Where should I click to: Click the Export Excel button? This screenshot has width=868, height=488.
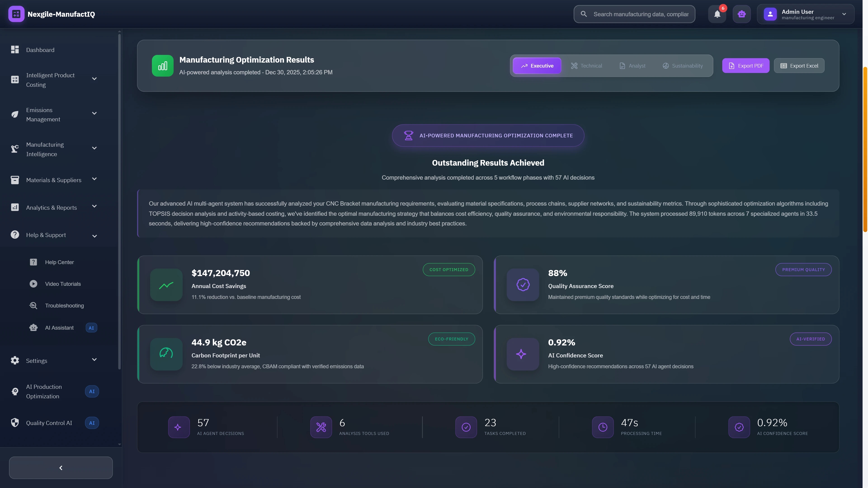point(799,65)
